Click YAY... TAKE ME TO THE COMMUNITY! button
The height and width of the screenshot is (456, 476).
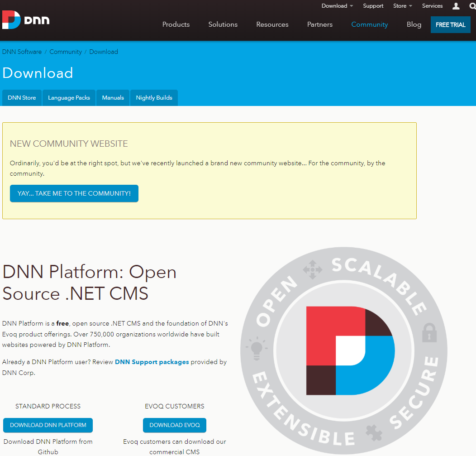[74, 193]
